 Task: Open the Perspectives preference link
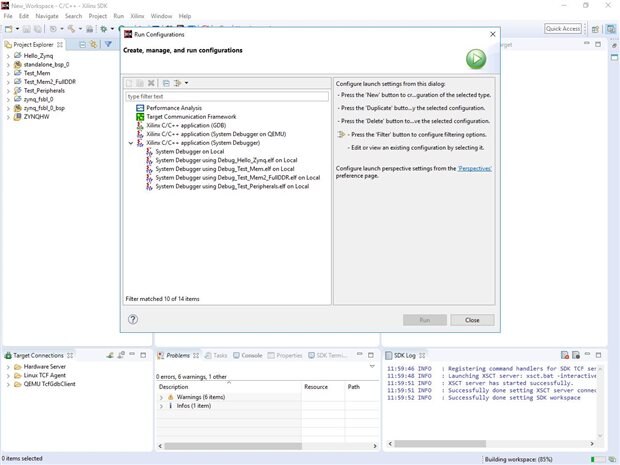[474, 168]
